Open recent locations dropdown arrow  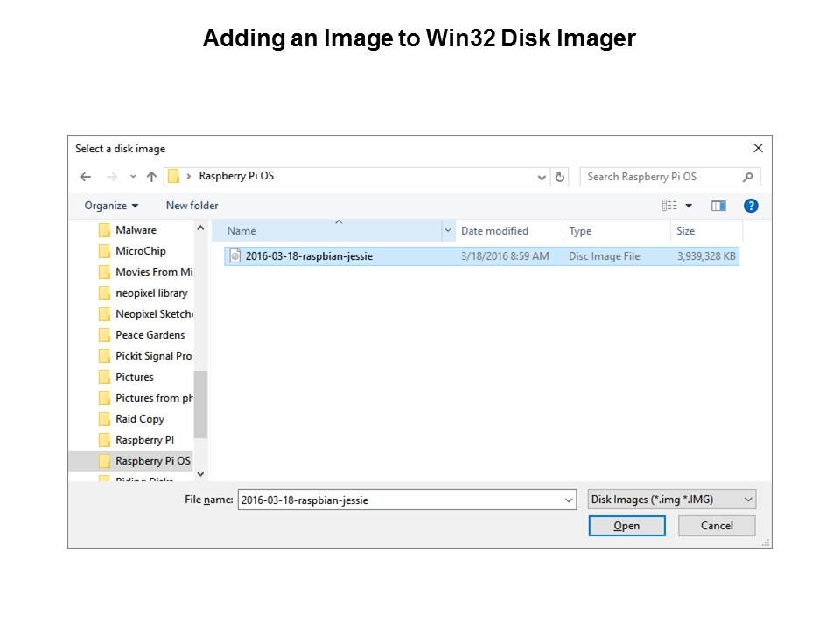[x=133, y=177]
